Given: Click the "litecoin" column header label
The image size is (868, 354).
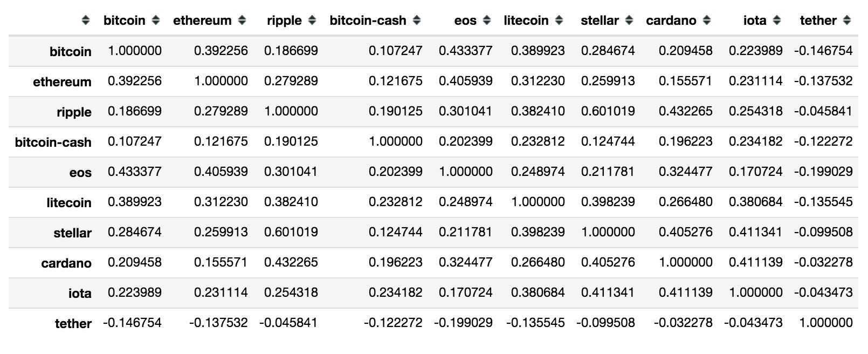Looking at the screenshot, I should pyautogui.click(x=526, y=21).
